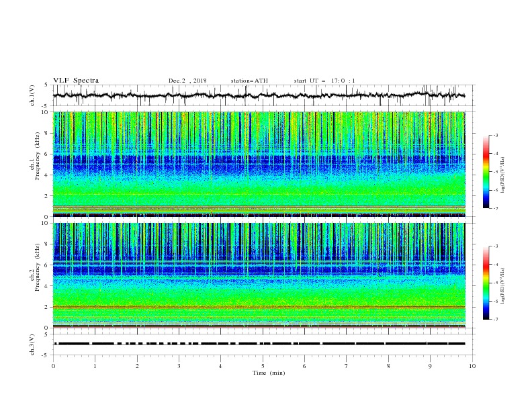Click the ch.2 spectrogram color scale bar
Image resolution: width=532 pixels, height=411 pixels.
click(x=486, y=283)
